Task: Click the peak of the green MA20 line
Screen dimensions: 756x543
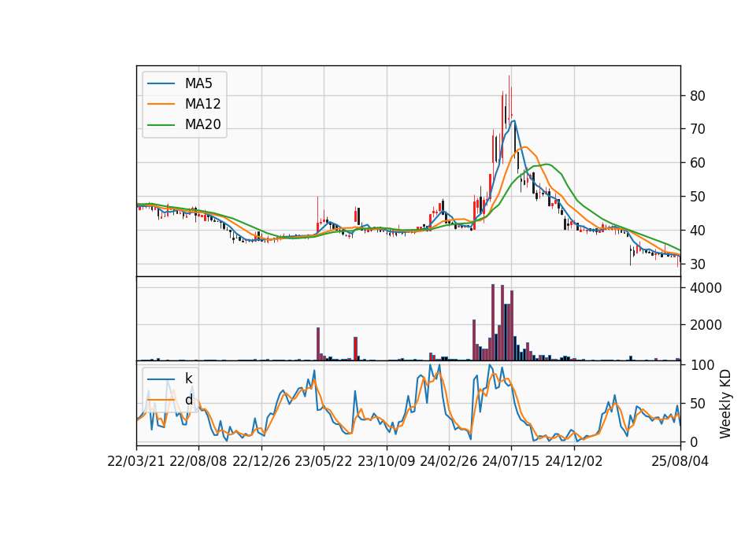Action: [547, 164]
